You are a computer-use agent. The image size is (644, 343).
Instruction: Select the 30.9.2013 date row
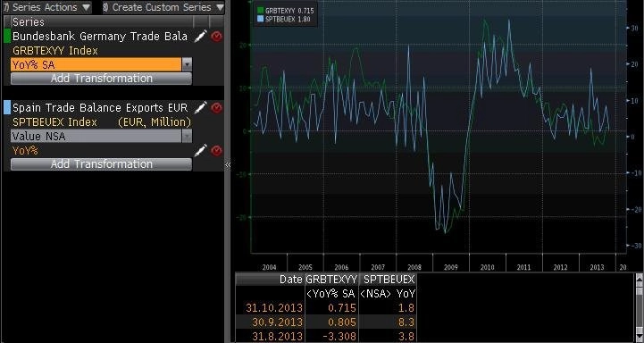coord(327,322)
